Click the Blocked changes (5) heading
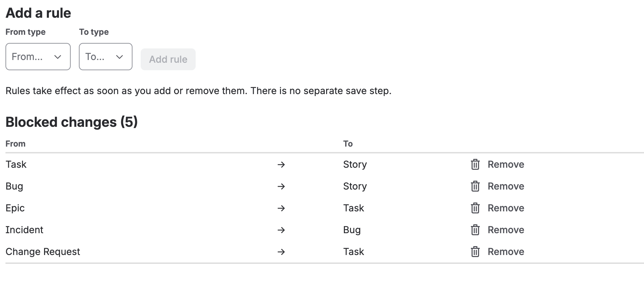644x285 pixels. 72,122
